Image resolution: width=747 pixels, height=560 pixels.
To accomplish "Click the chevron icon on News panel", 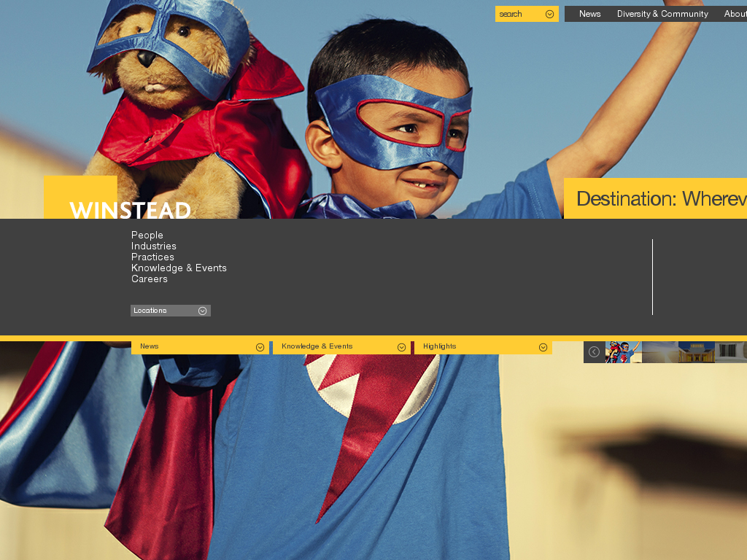I will [260, 347].
